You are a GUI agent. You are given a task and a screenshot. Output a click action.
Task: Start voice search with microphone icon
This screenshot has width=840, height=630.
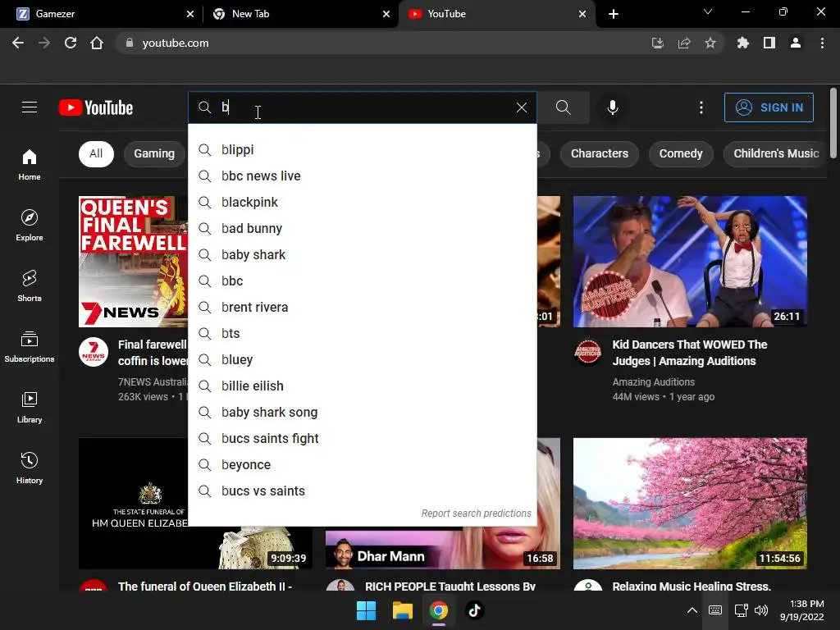pyautogui.click(x=612, y=107)
